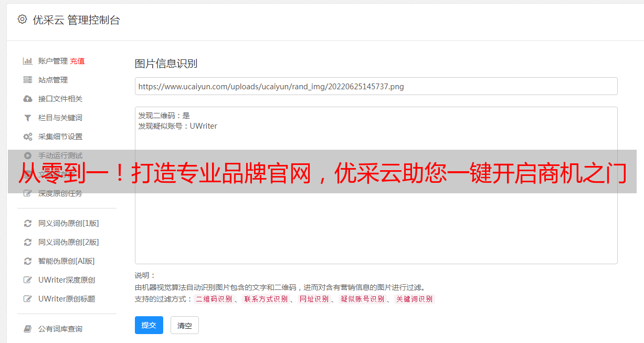This screenshot has height=343, width=644.
Task: Click the gears icon for 采集细节设置
Action: click(28, 137)
